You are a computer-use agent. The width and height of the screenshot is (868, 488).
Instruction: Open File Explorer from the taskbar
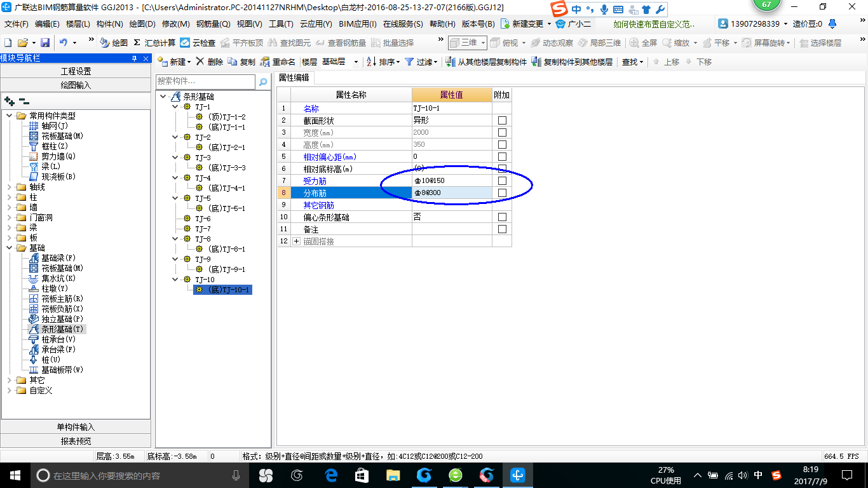coord(393,475)
